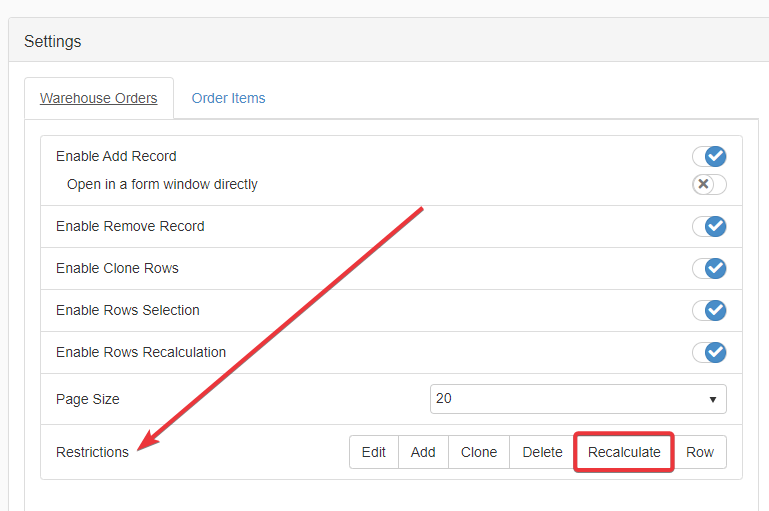The image size is (769, 511).
Task: Disable the Enable Rows Selection toggle
Action: point(709,310)
